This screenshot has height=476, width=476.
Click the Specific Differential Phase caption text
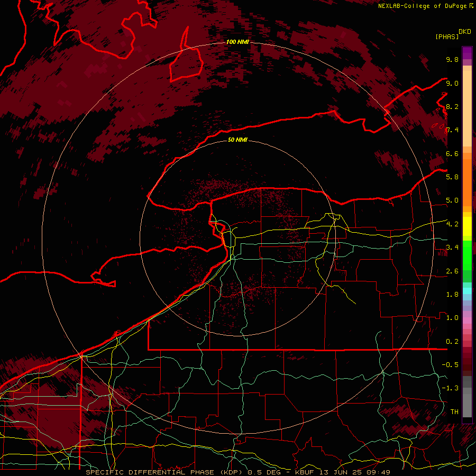(237, 472)
